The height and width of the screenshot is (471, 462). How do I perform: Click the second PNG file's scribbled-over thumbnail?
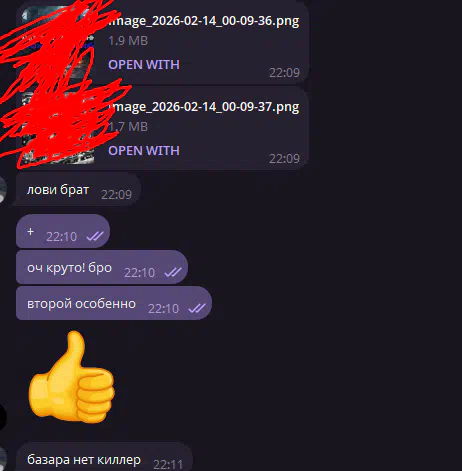(x=58, y=128)
